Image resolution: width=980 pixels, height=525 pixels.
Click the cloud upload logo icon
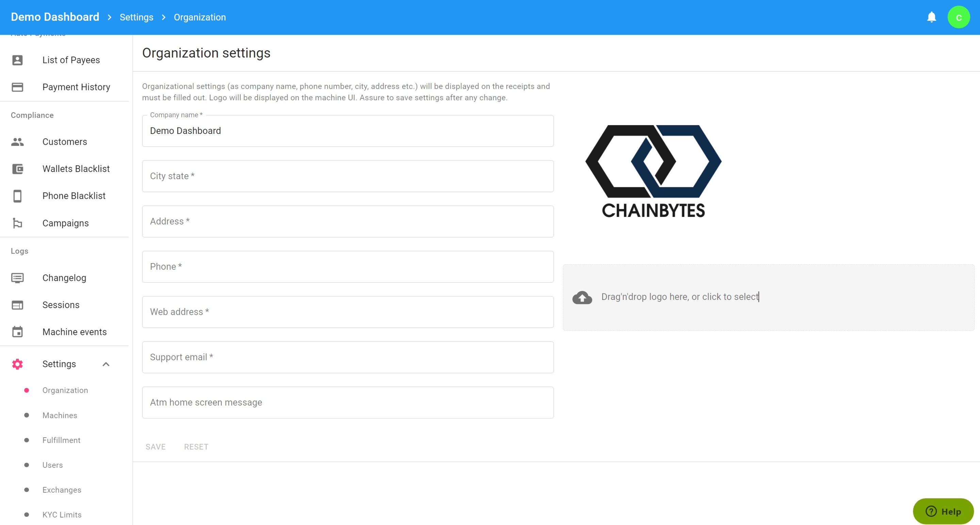click(x=582, y=297)
